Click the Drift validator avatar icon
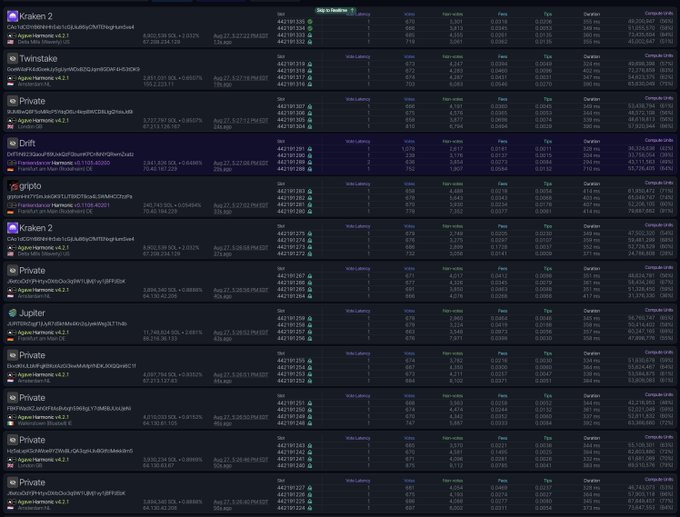Viewport: 680px width, 517px height. (13, 143)
